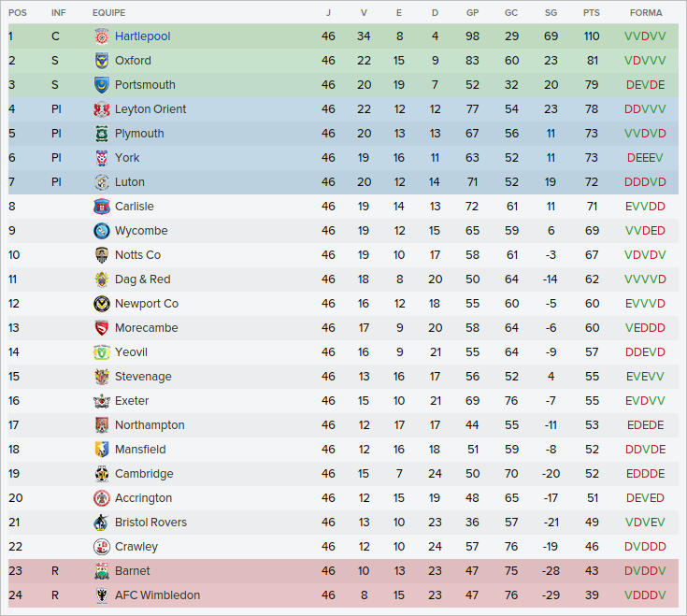Screen dimensions: 687x616
Task: Sort table by PTS column header
Action: 592,13
